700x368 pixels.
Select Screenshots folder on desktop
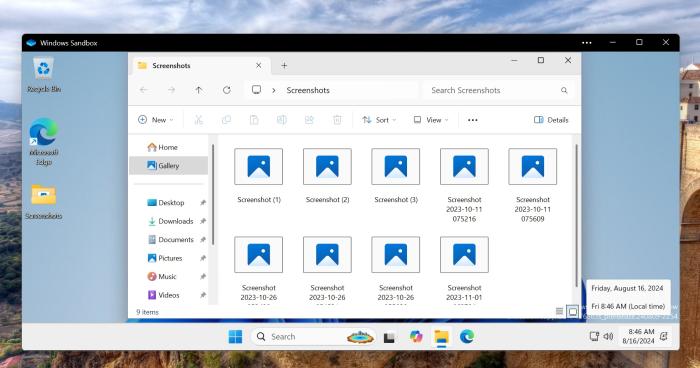coord(44,201)
